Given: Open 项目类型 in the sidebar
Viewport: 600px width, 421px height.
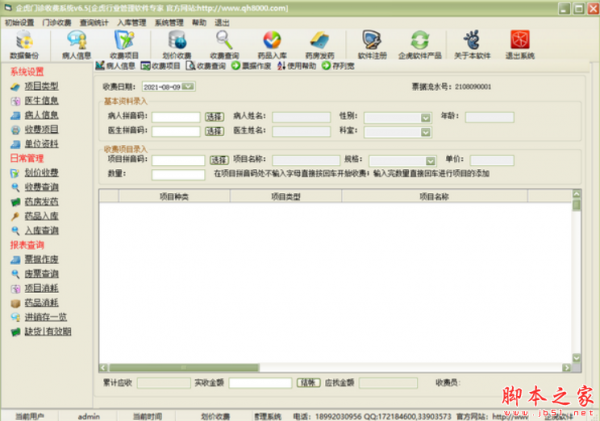Looking at the screenshot, I should 41,86.
